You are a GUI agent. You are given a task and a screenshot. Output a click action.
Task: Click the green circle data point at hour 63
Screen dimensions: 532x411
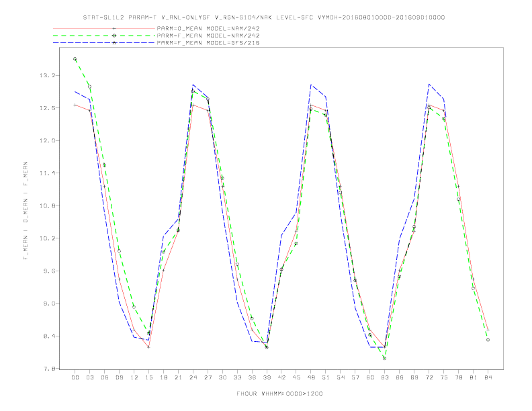(385, 358)
